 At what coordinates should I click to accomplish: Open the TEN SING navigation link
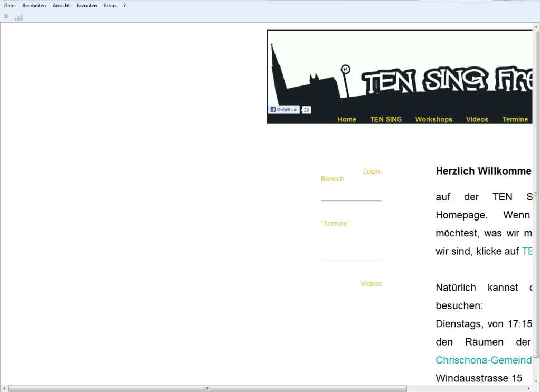coord(386,119)
